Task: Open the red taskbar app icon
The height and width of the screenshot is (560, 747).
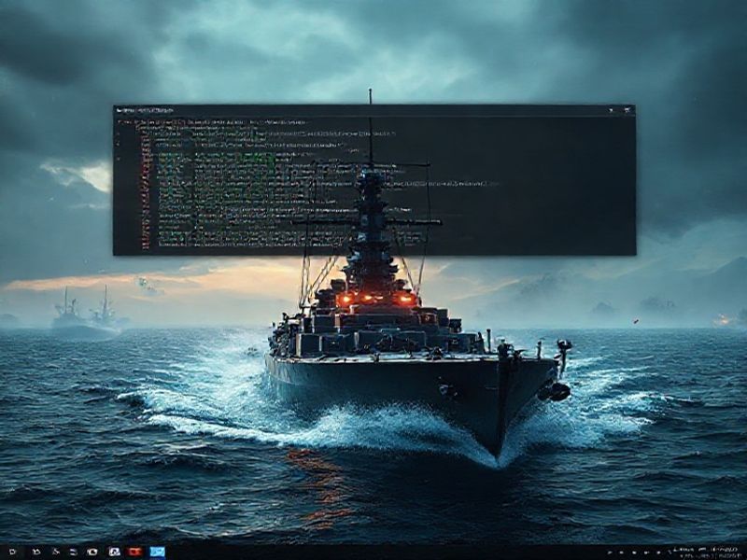Action: 135,552
